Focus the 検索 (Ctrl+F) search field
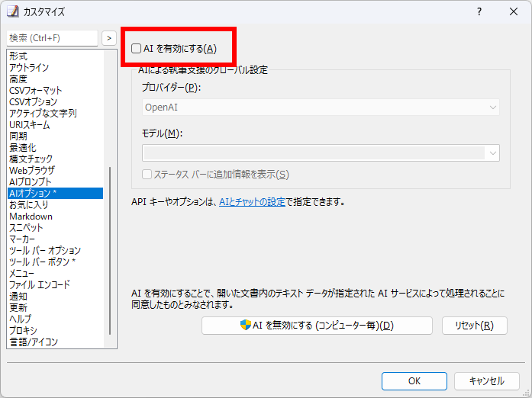The height and width of the screenshot is (398, 532). [x=52, y=38]
